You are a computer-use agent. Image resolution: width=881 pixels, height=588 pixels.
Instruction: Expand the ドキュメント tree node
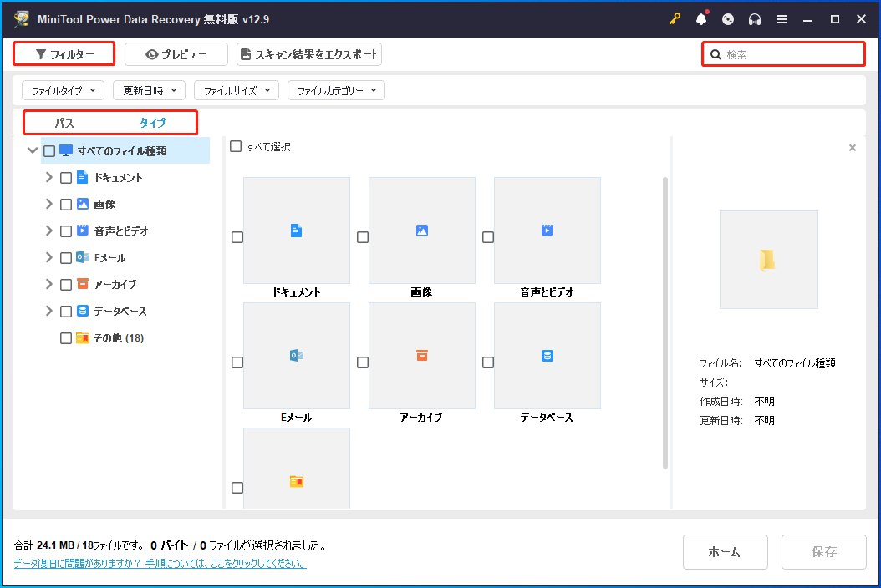[48, 177]
